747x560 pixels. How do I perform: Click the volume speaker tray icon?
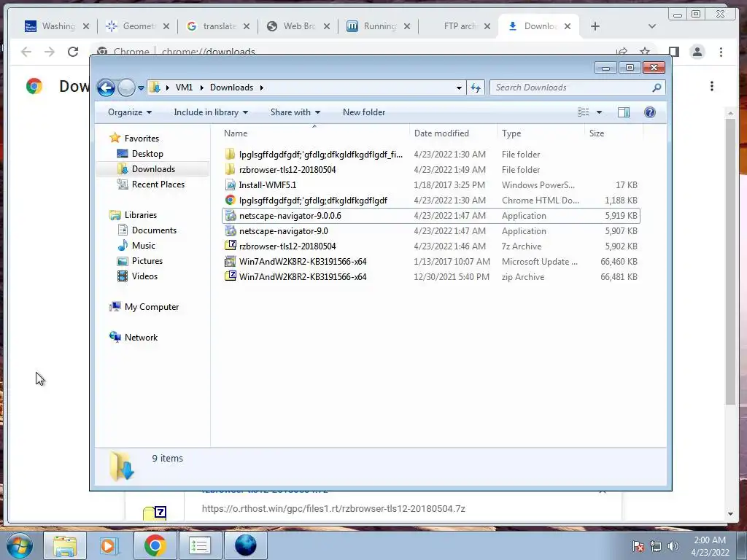[673, 546]
